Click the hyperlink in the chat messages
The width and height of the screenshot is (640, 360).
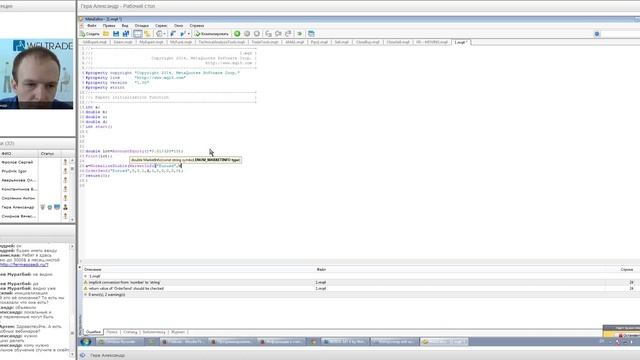24,265
